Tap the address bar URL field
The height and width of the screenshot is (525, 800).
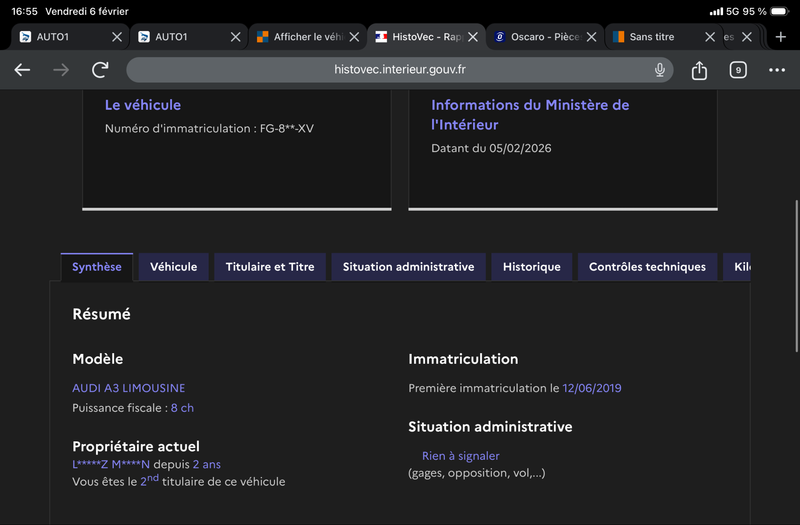pyautogui.click(x=400, y=70)
